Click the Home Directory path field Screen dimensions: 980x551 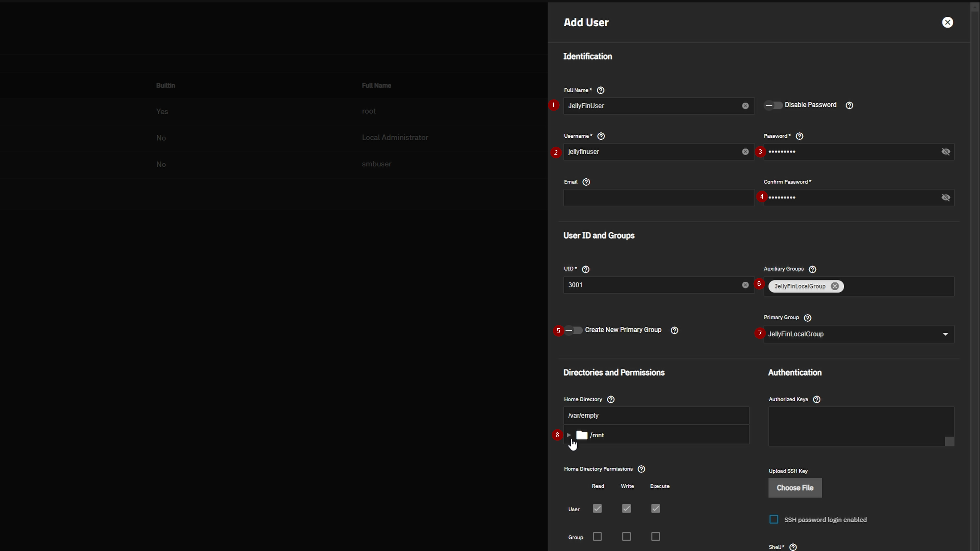coord(656,416)
